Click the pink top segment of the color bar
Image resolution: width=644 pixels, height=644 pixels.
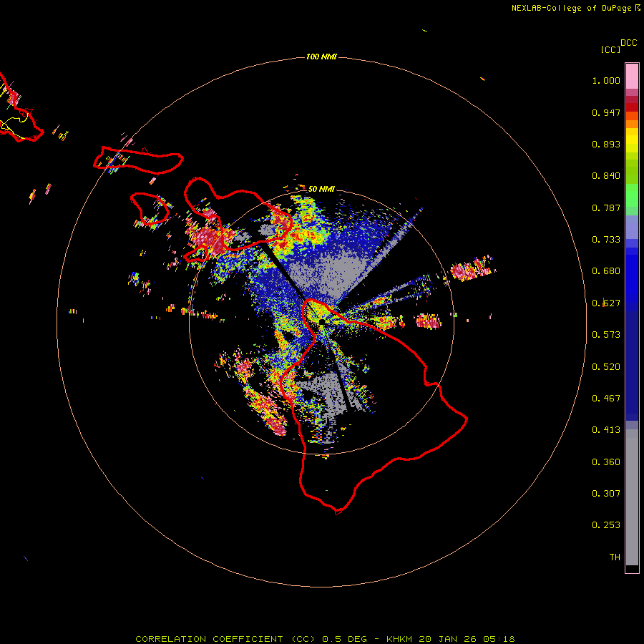632,77
